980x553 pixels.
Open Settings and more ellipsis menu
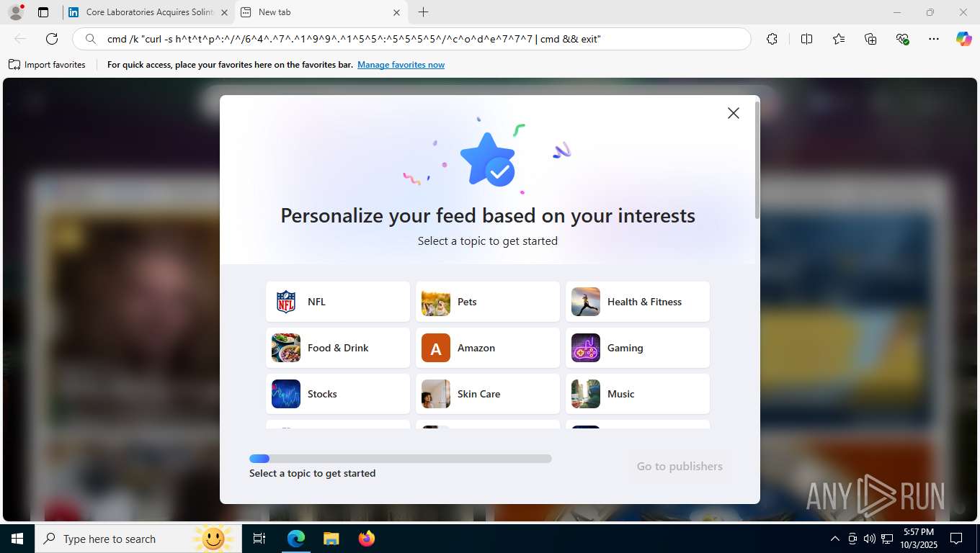tap(934, 39)
